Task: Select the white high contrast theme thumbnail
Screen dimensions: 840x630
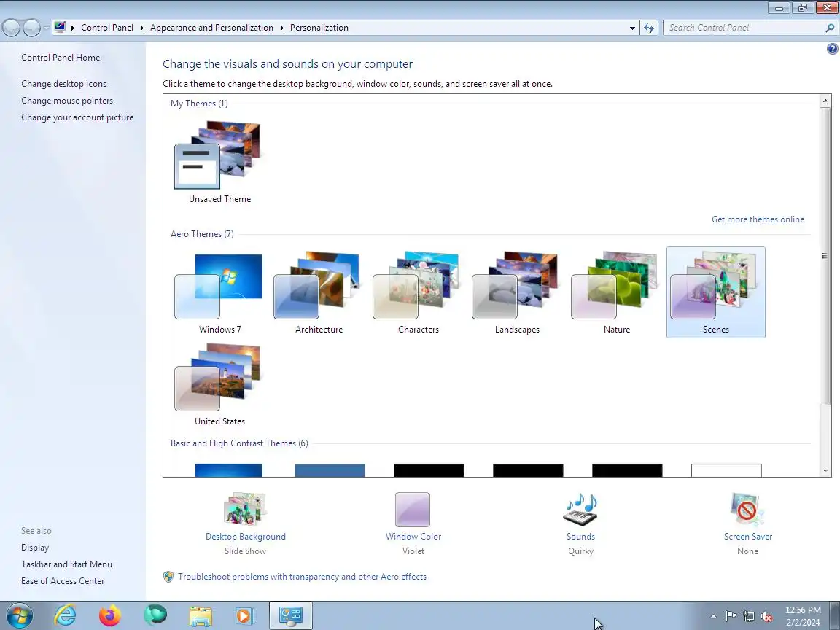Action: [726, 470]
